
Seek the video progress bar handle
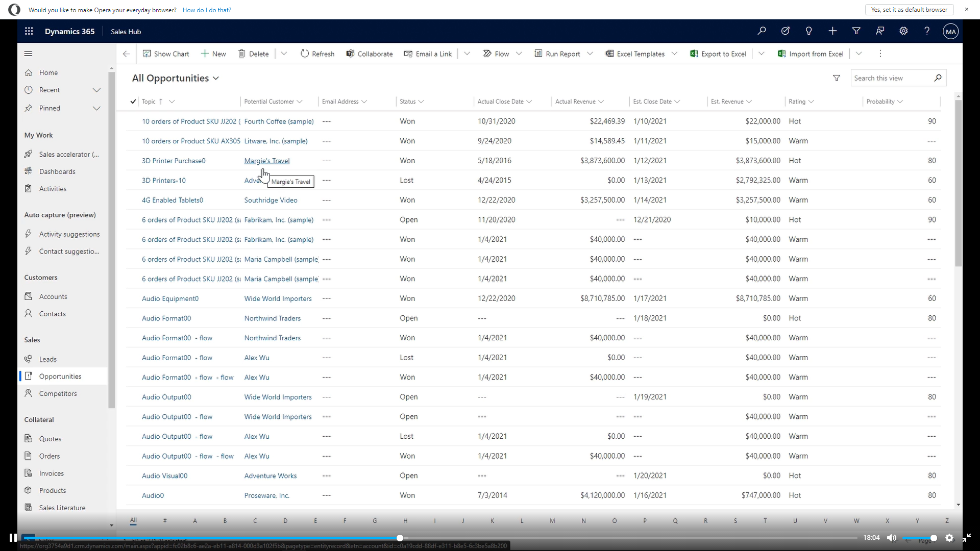(400, 538)
